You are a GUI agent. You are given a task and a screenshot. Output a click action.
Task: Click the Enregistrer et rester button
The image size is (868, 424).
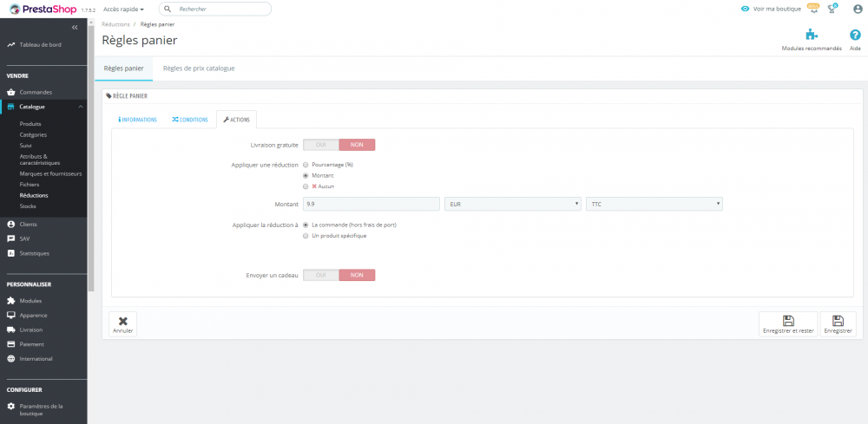point(788,324)
